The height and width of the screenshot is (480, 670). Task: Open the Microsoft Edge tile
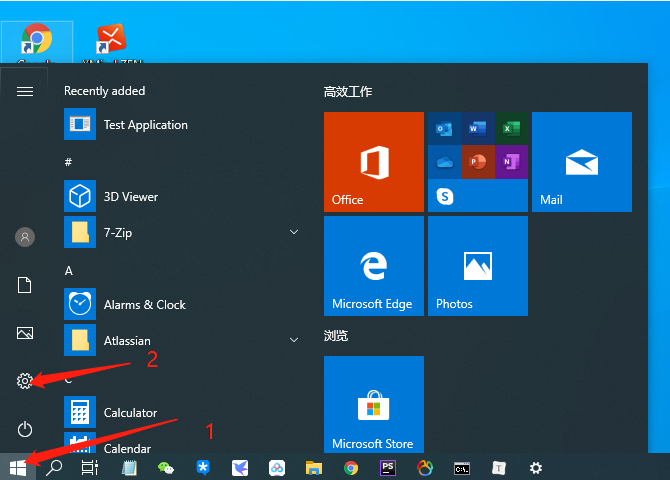point(374,266)
